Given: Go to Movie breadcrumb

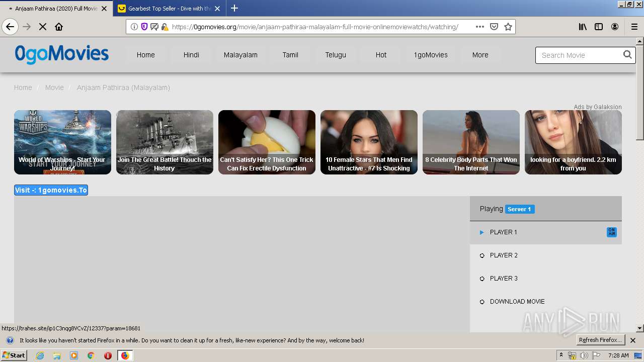Looking at the screenshot, I should 54,87.
